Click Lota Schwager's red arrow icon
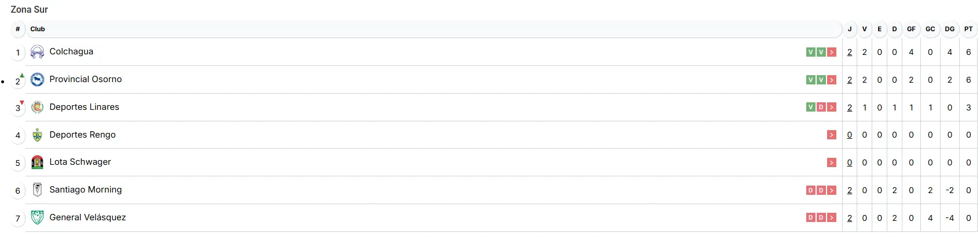This screenshot has height=233, width=980. (x=832, y=162)
